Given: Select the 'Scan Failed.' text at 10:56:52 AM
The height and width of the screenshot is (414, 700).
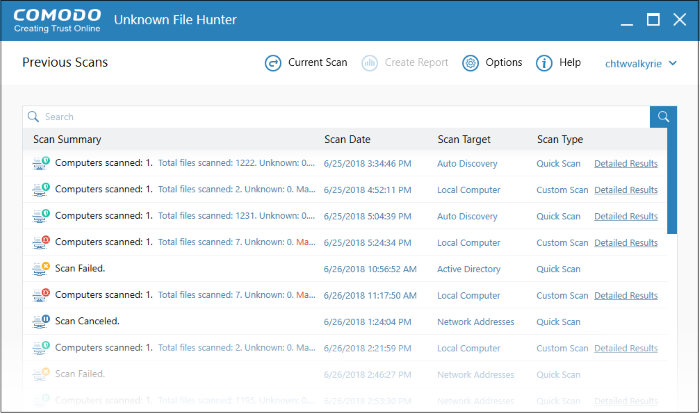Looking at the screenshot, I should [x=80, y=268].
